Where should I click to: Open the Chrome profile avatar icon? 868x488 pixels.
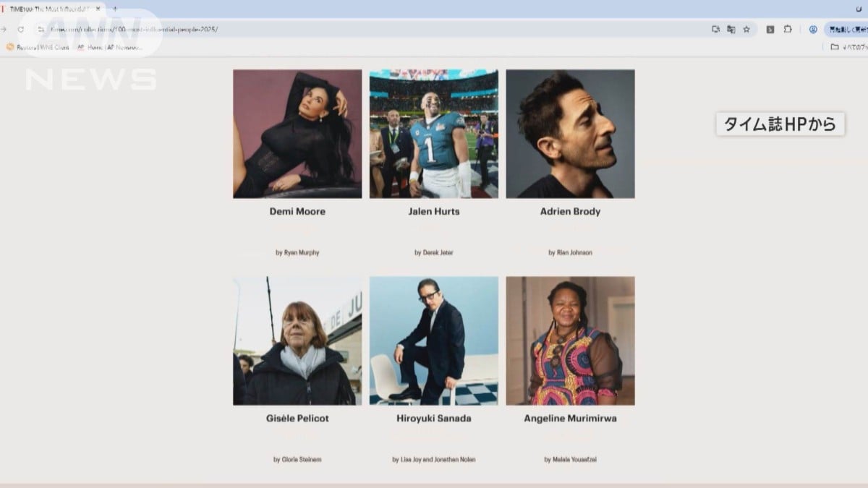813,30
